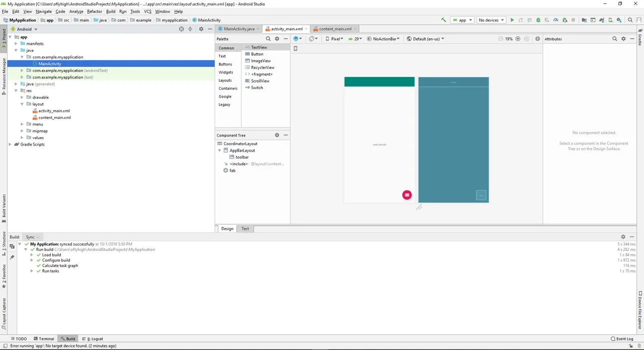Image resolution: width=644 pixels, height=350 pixels.
Task: Run the app with the green play button
Action: pos(512,20)
